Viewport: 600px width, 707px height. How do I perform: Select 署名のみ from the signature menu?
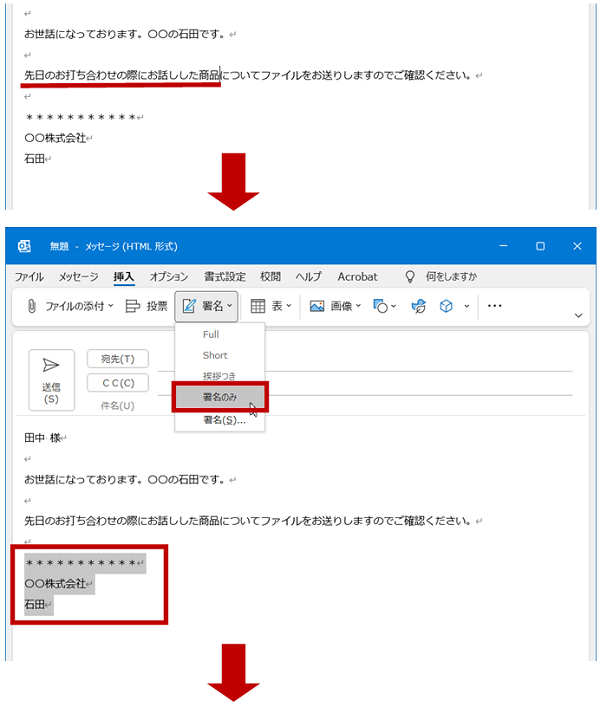(x=219, y=398)
